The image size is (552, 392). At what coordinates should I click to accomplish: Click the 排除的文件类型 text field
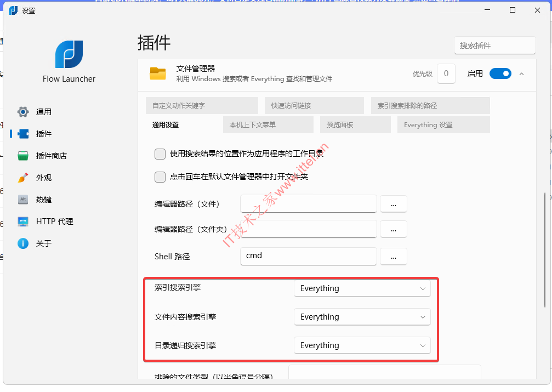pos(385,372)
